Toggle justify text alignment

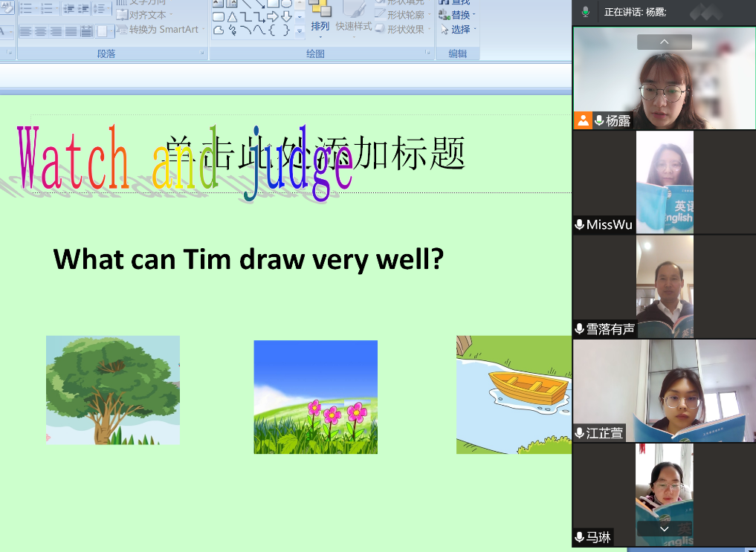[71, 32]
